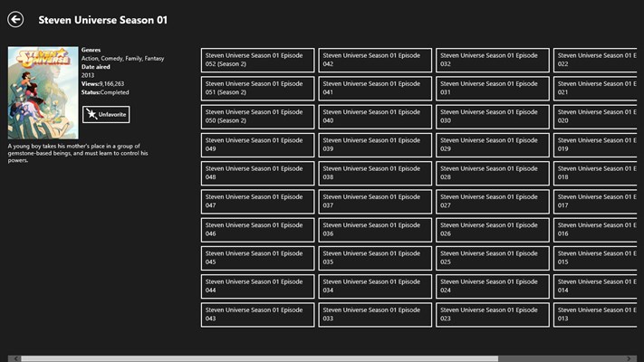Click the Unfavorite button
The width and height of the screenshot is (644, 362).
[x=106, y=115]
